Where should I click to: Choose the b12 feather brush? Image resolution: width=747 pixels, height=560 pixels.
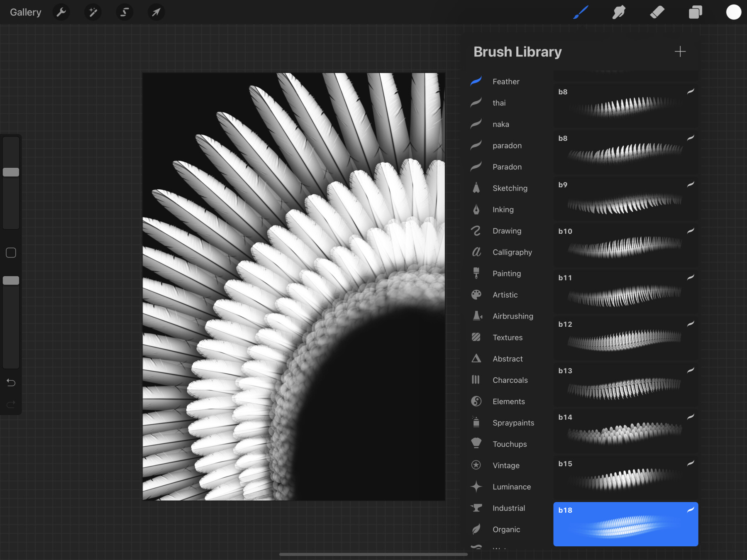click(x=625, y=338)
